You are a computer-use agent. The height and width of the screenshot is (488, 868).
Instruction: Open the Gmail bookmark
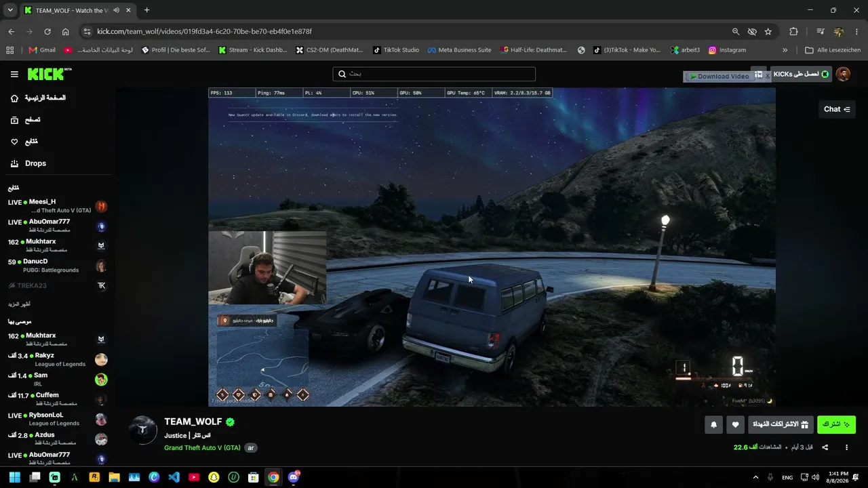pyautogui.click(x=42, y=49)
